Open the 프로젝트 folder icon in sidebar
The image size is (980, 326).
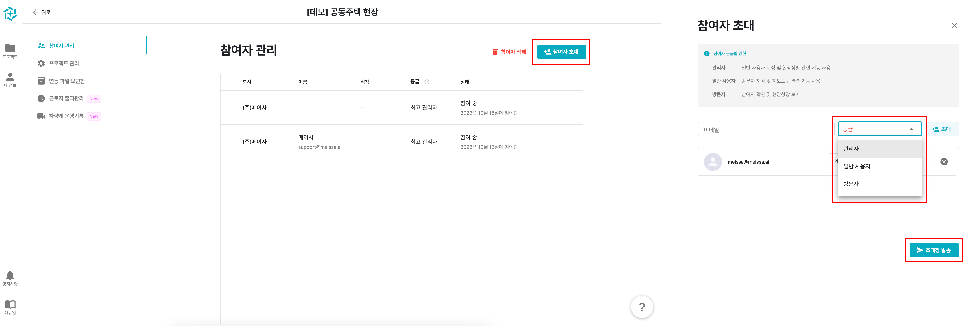tap(10, 48)
